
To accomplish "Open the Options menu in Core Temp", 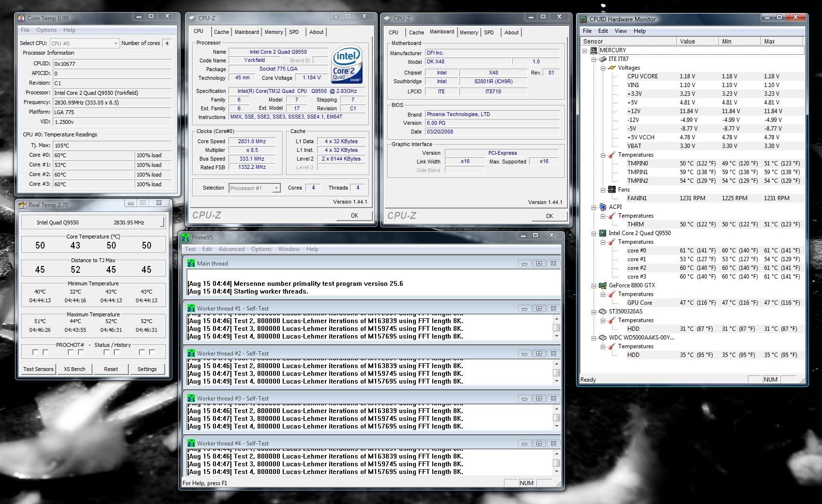I will pos(46,30).
